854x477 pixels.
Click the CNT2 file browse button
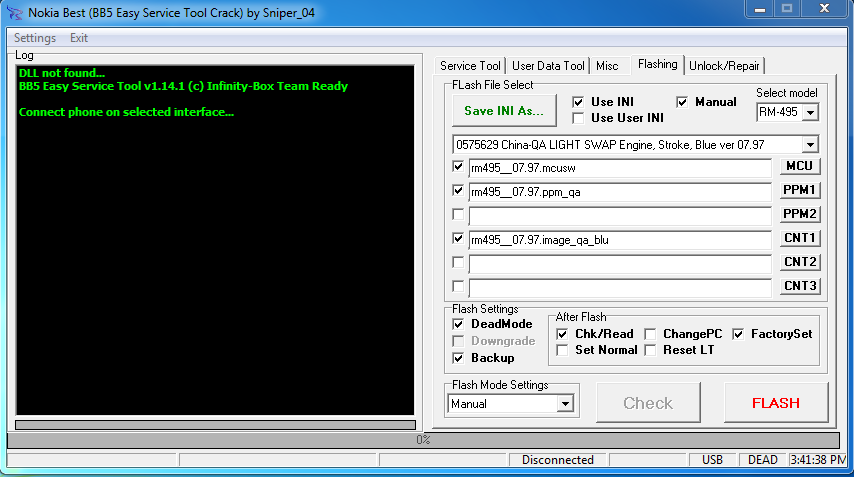coord(800,262)
